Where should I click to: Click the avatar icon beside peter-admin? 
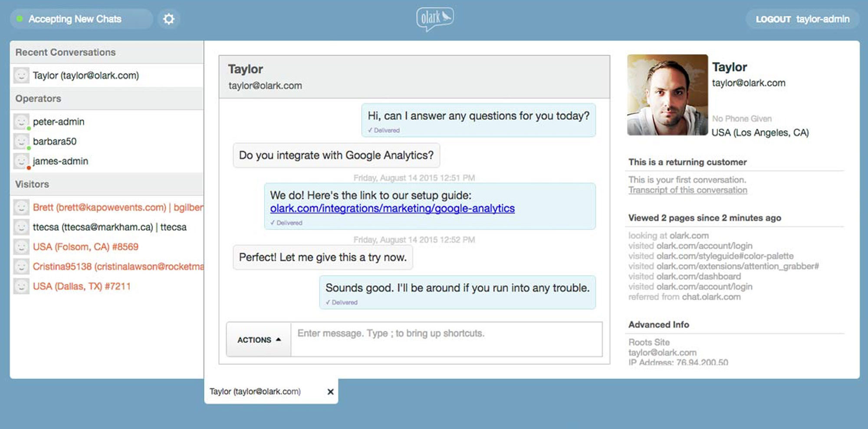tap(21, 122)
